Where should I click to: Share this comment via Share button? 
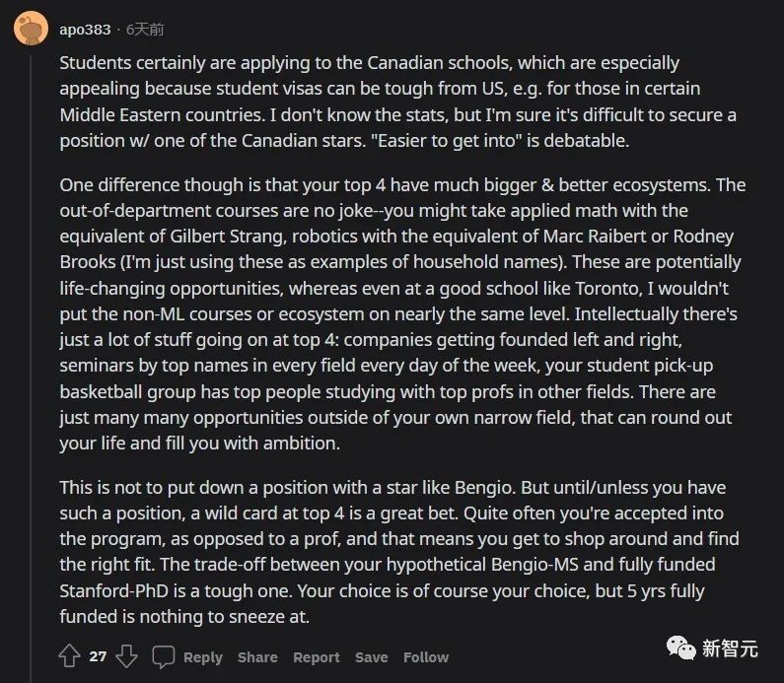pyautogui.click(x=257, y=657)
